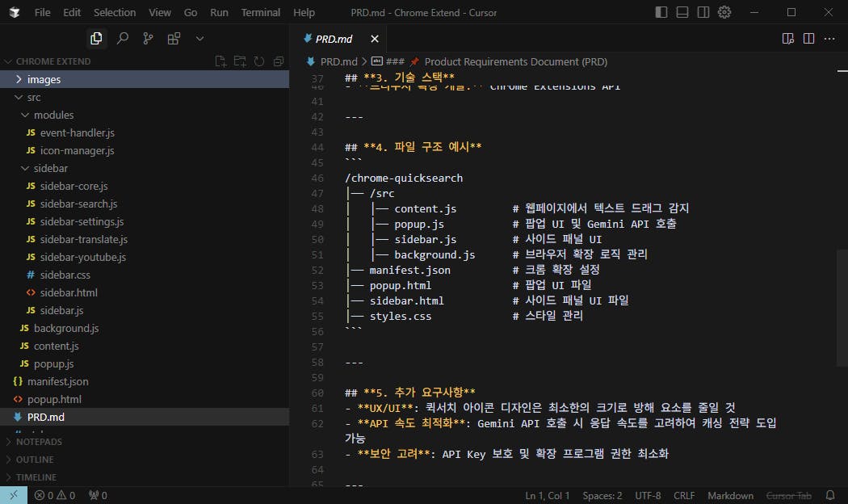
Task: Open the Source Control view icon
Action: coord(148,38)
